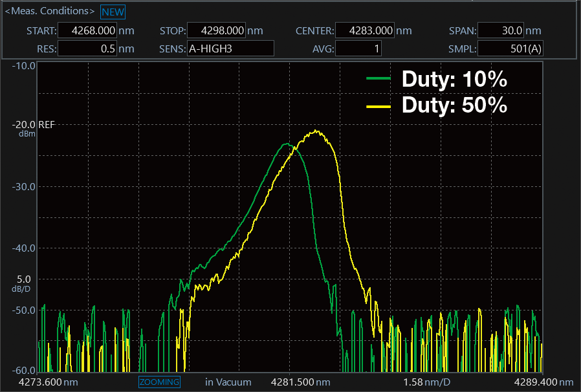Click the 5.0 dB/D scale label
Viewport: 581px width, 392px height.
(23, 283)
